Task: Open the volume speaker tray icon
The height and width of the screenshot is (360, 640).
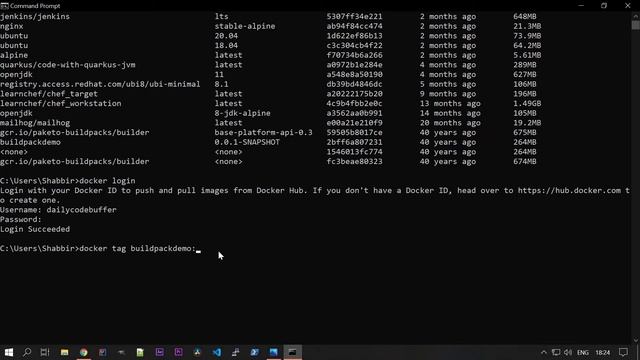Action: [568, 352]
